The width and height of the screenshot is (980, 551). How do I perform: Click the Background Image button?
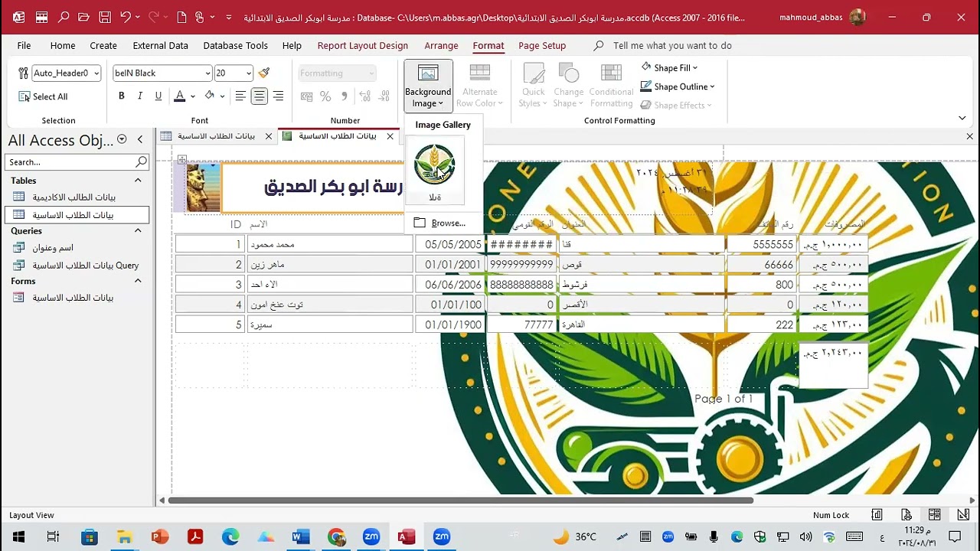pyautogui.click(x=428, y=86)
